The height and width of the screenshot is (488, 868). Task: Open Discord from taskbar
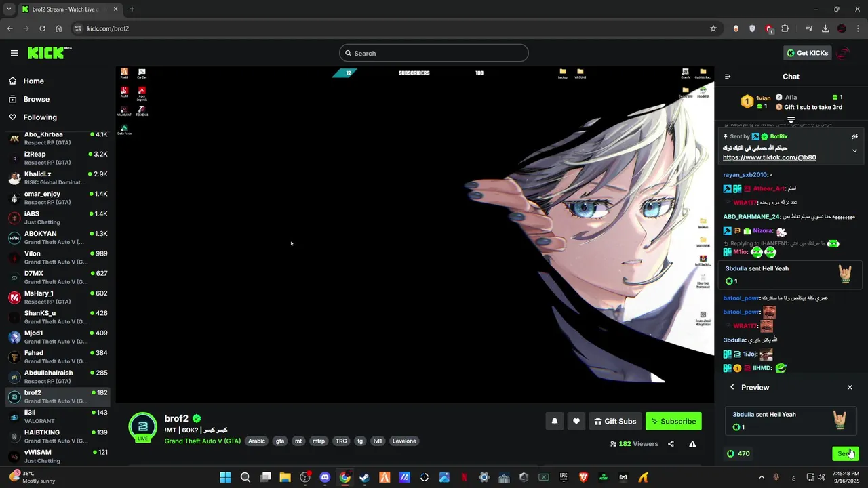point(325,477)
